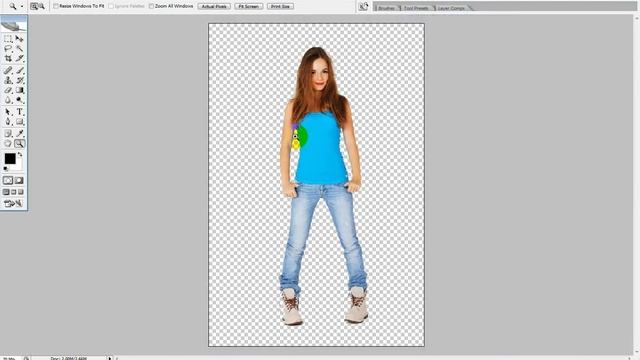Switch to Full Screen mode
The image size is (640, 360).
[x=21, y=192]
